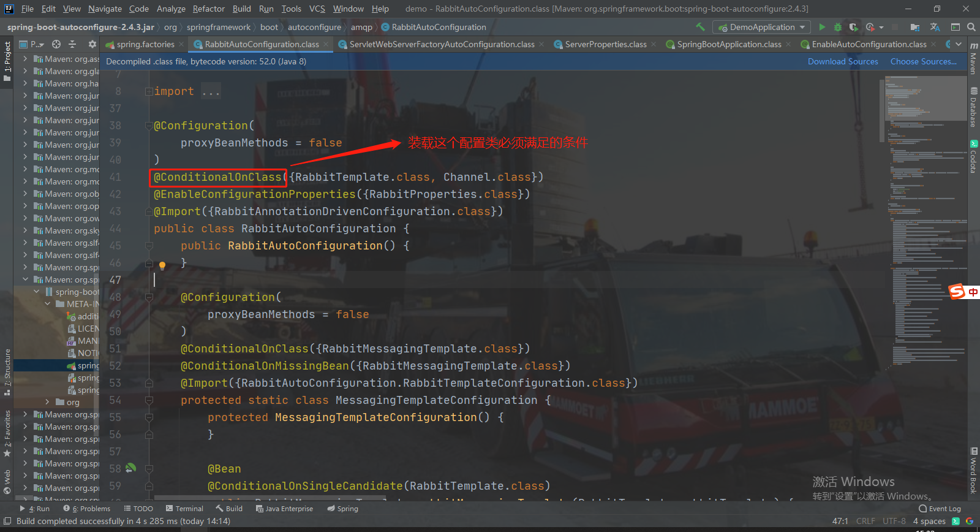Select the MANIFEST file in Project tree
Screen dimensions: 980x532
83,341
